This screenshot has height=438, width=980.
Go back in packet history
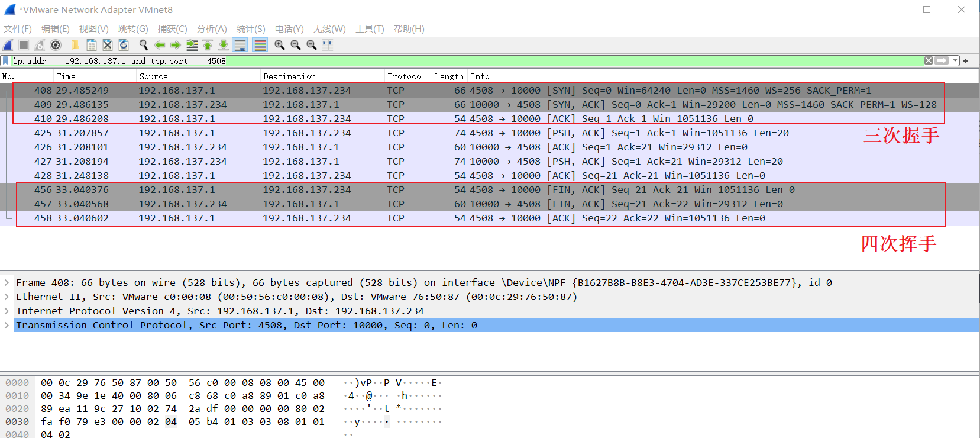click(x=160, y=45)
